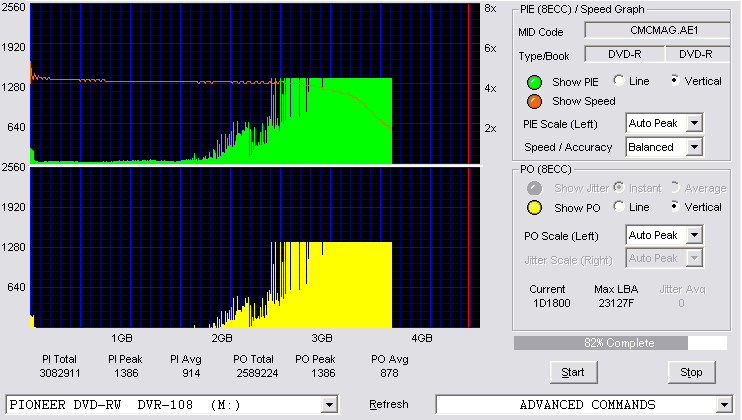The height and width of the screenshot is (420, 742).
Task: Click the Stop button
Action: (x=691, y=372)
